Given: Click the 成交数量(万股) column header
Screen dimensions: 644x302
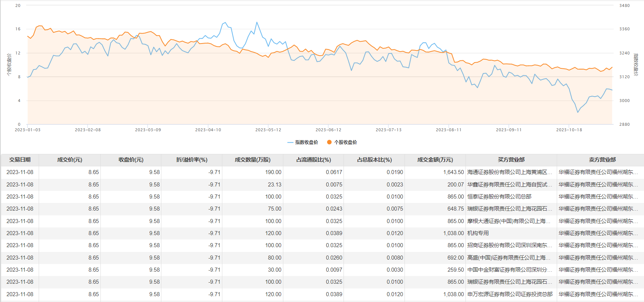Looking at the screenshot, I should point(253,160).
